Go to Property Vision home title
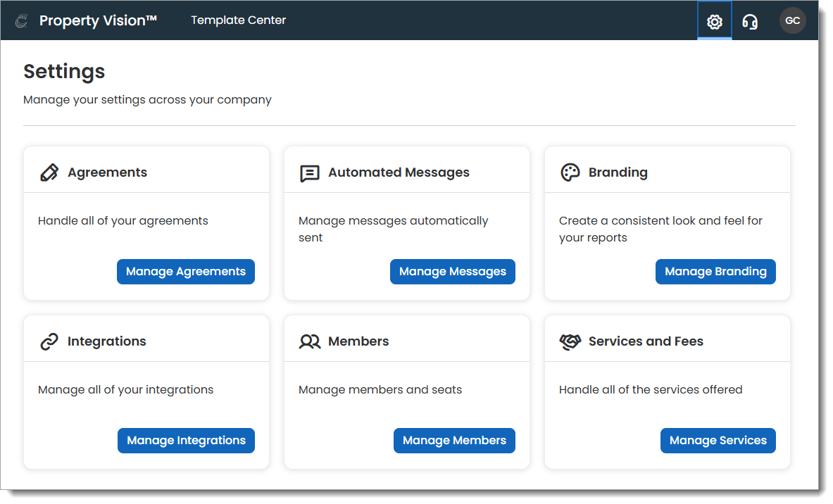 click(98, 21)
